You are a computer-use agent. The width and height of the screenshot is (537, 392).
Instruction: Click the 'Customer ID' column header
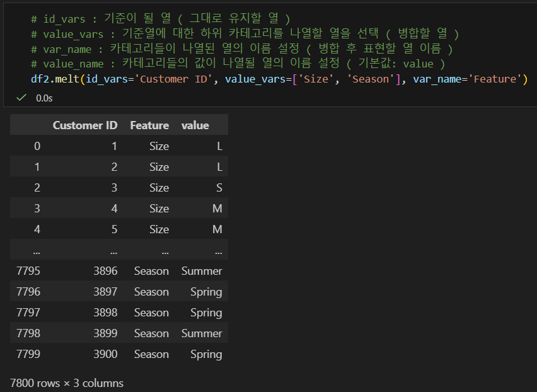[85, 125]
